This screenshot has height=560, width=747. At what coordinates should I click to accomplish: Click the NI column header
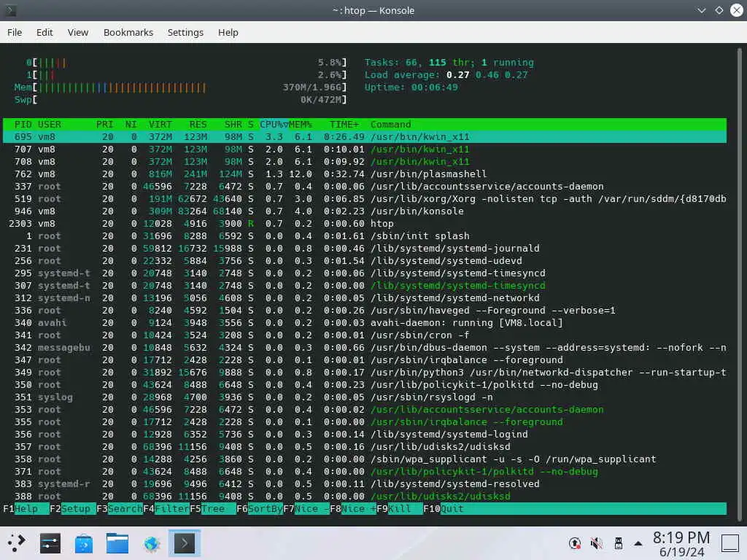pyautogui.click(x=131, y=124)
